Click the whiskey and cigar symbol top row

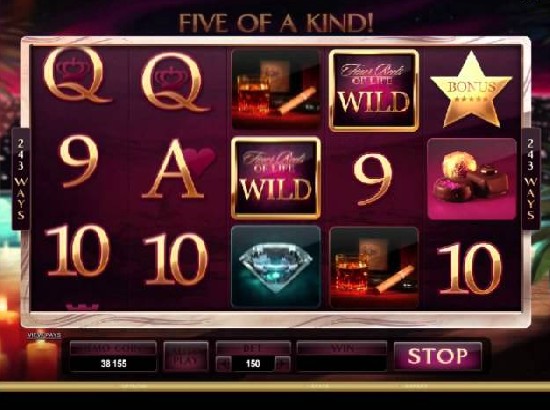[x=276, y=89]
